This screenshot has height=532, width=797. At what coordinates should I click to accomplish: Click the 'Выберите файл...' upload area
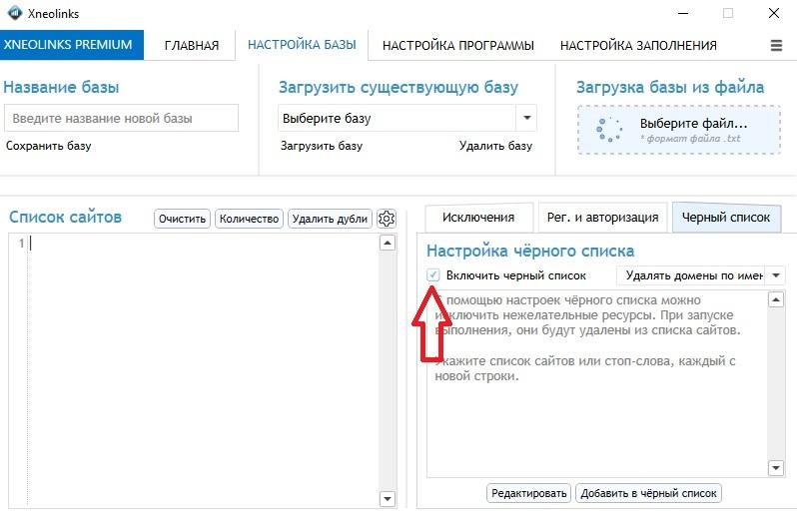[x=679, y=130]
